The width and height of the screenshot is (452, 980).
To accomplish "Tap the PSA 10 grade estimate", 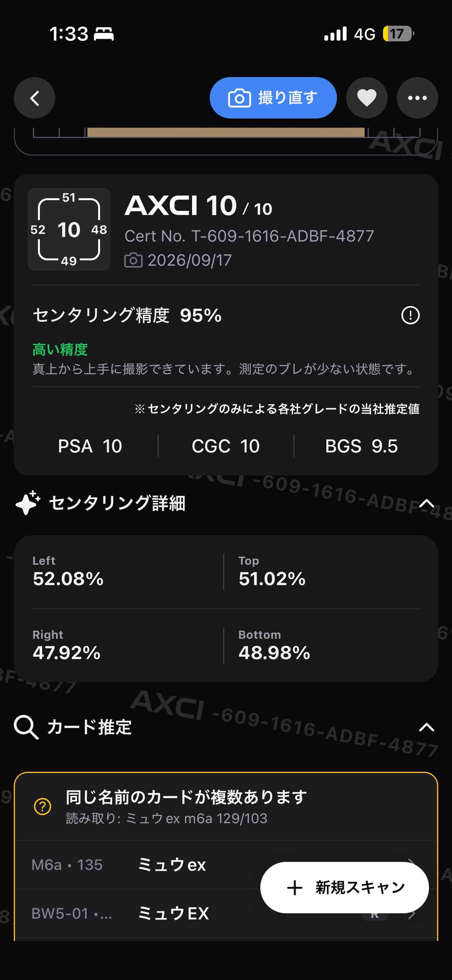I will tap(90, 446).
